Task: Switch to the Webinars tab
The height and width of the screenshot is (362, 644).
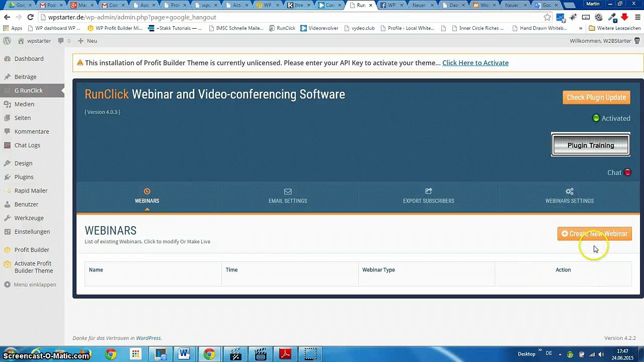Action: pos(147,196)
